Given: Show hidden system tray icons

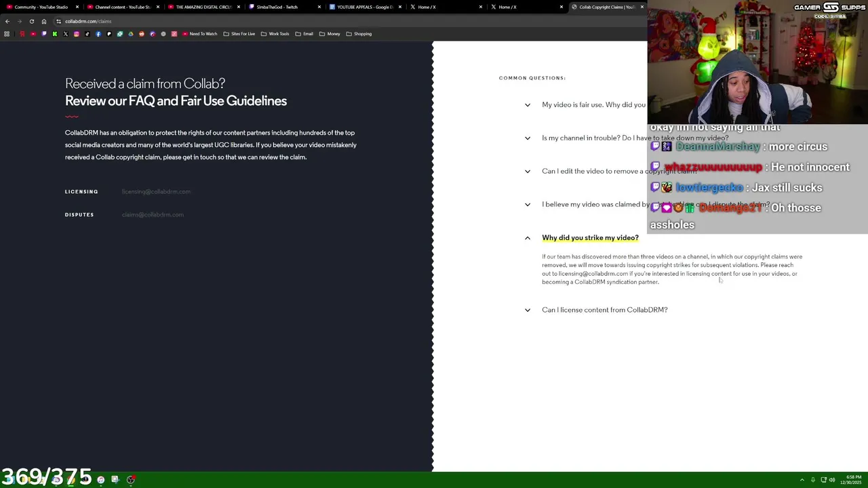Looking at the screenshot, I should point(802,480).
